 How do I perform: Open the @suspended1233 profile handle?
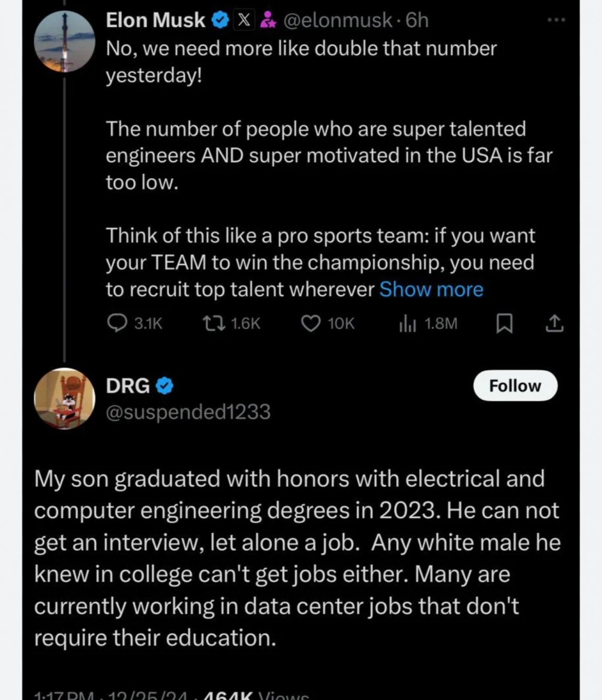pyautogui.click(x=188, y=412)
